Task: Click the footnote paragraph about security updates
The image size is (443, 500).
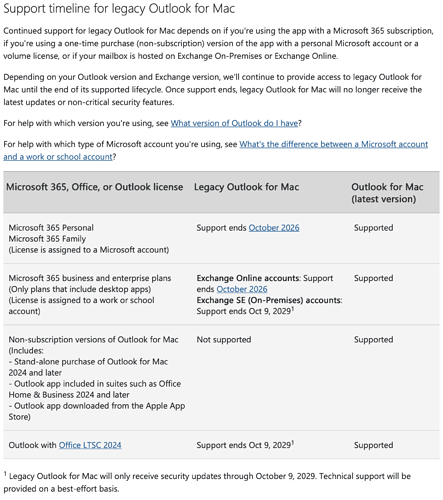Action: click(207, 482)
